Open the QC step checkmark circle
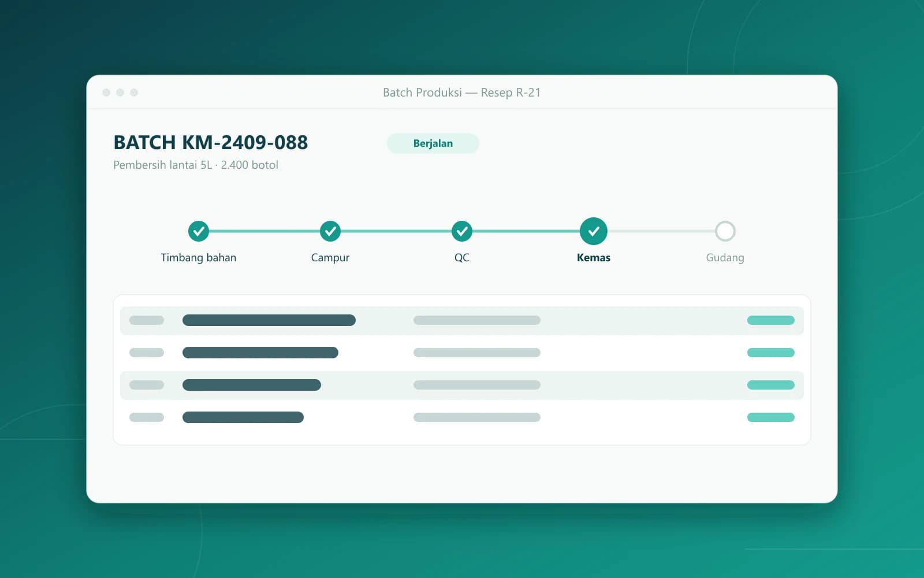The width and height of the screenshot is (924, 578). click(462, 231)
